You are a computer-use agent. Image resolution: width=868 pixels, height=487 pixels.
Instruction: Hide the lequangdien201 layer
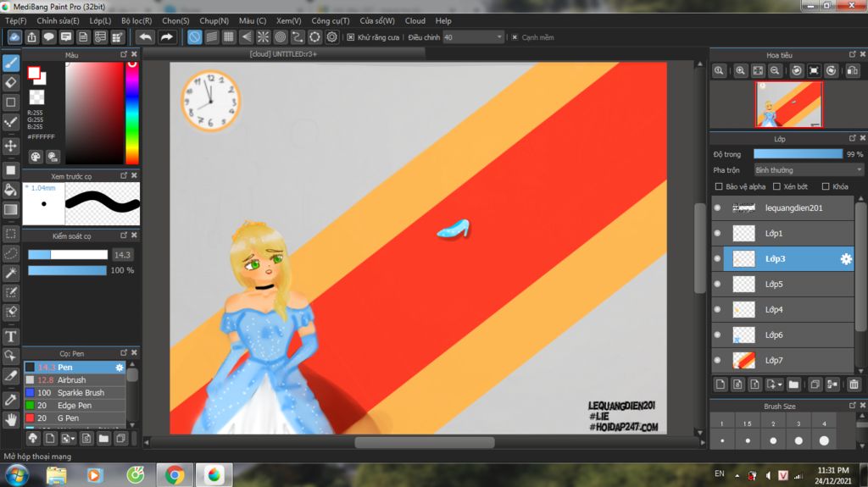717,208
